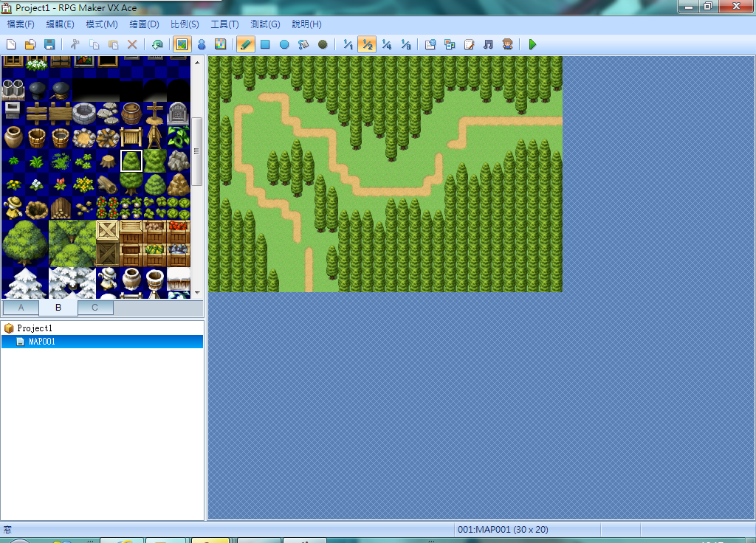Open the 工具(T) menu
Viewport: 756px width, 543px height.
(x=224, y=24)
